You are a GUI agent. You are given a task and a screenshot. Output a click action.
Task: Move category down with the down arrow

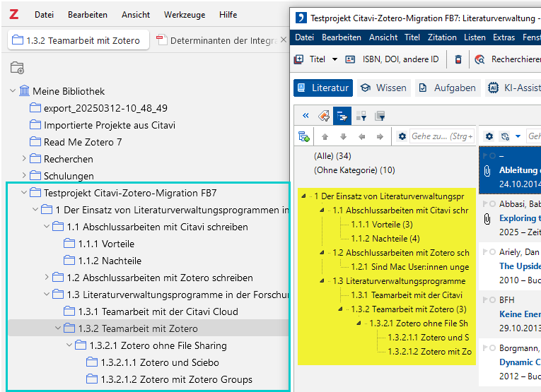pyautogui.click(x=343, y=137)
